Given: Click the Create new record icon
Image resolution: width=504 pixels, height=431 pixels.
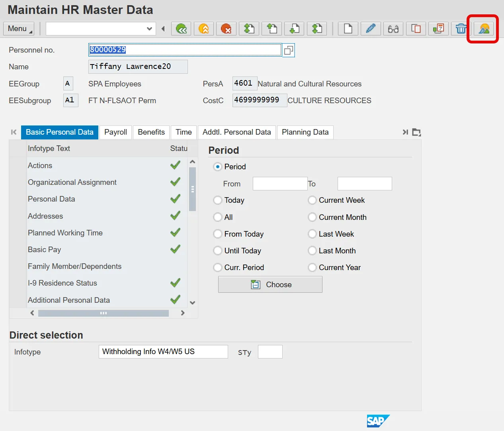Looking at the screenshot, I should 348,29.
